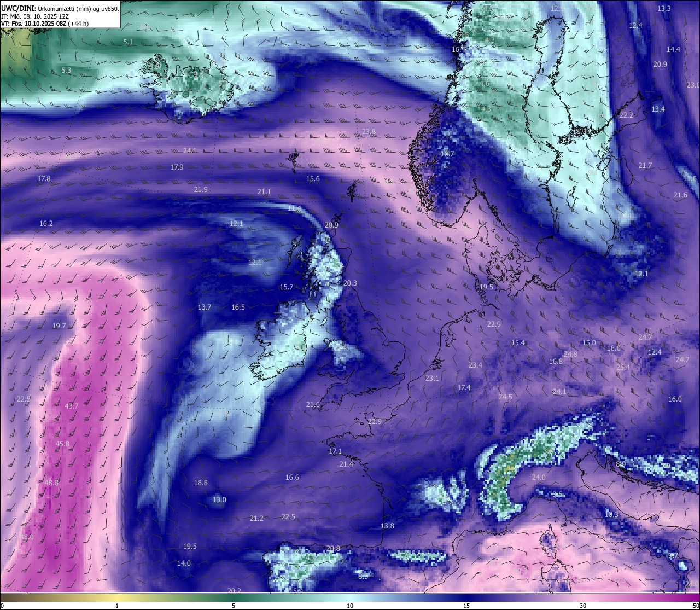Screen dimensions: 700x610
Task: Click the 5.1 value near Greenland
Action: coord(128,42)
